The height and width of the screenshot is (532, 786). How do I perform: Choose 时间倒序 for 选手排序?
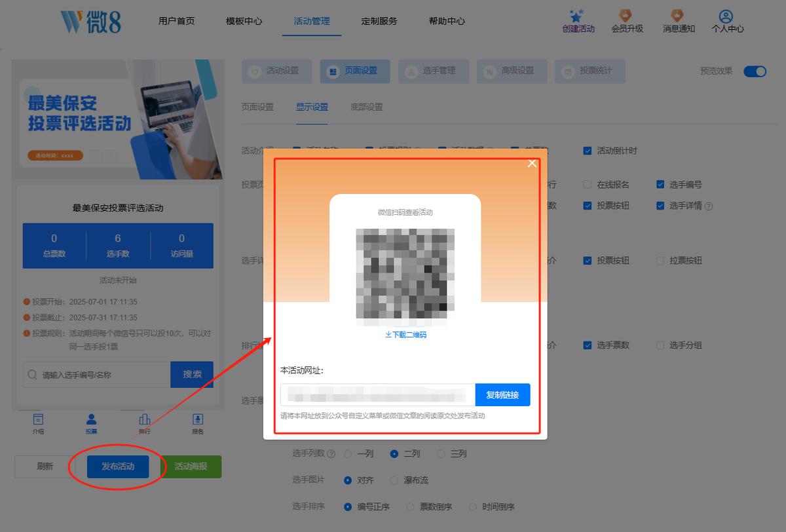(474, 506)
